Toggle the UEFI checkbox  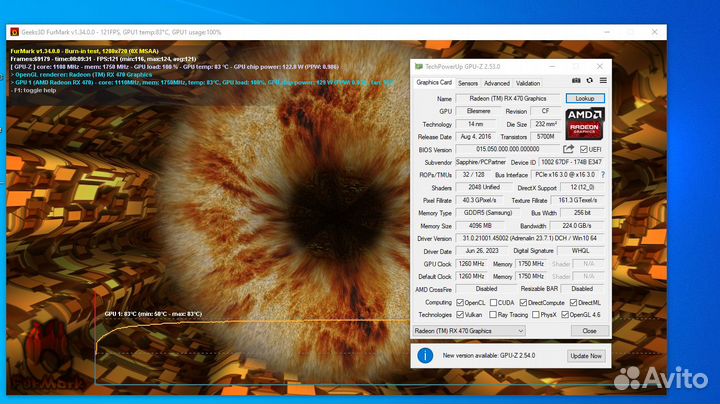pyautogui.click(x=584, y=149)
